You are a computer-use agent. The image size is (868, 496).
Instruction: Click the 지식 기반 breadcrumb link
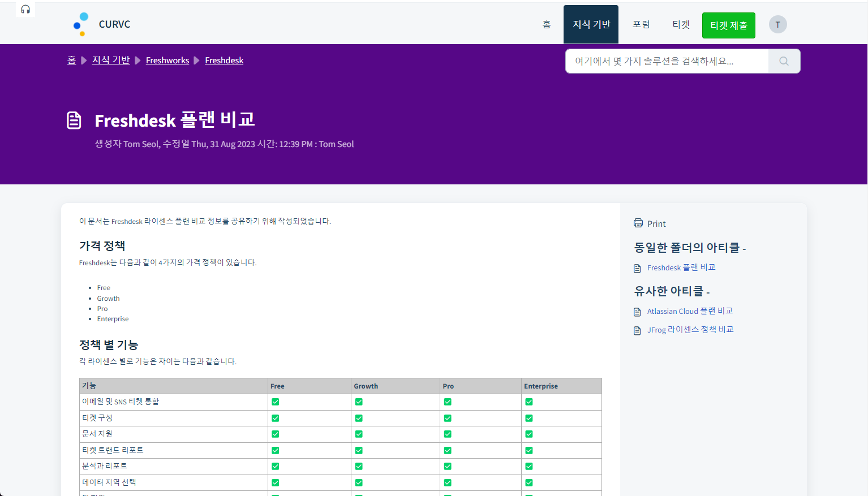[111, 60]
